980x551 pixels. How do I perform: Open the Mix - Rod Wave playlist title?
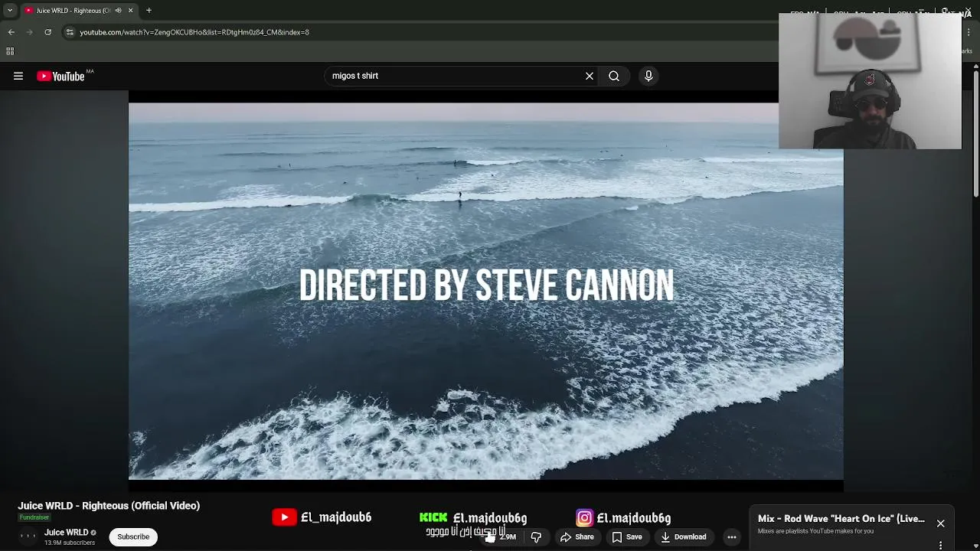click(x=841, y=519)
